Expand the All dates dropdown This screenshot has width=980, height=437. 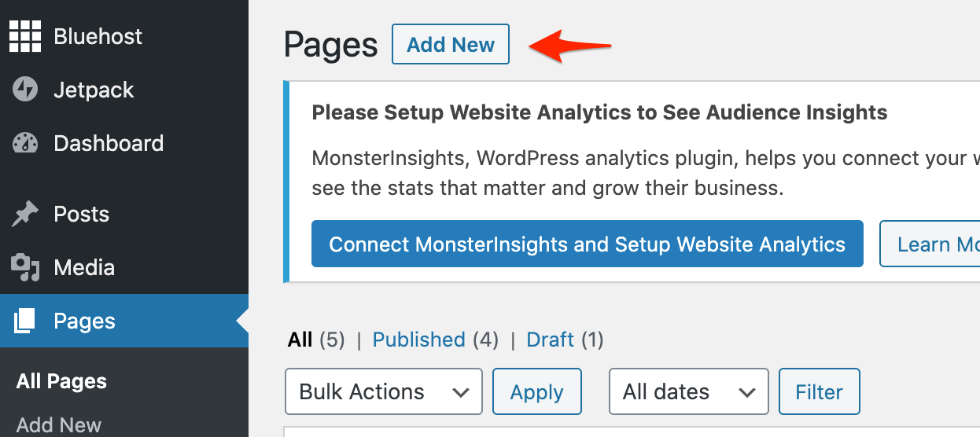coord(688,391)
